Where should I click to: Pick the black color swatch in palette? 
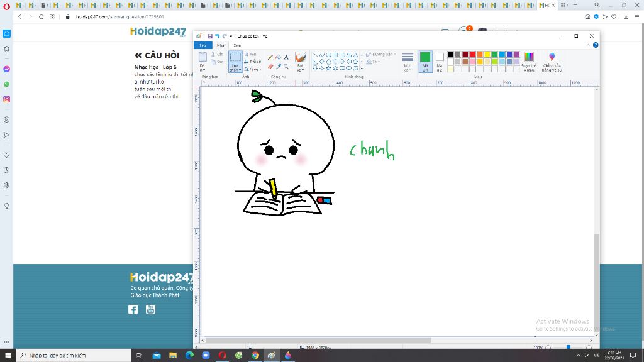pos(450,55)
